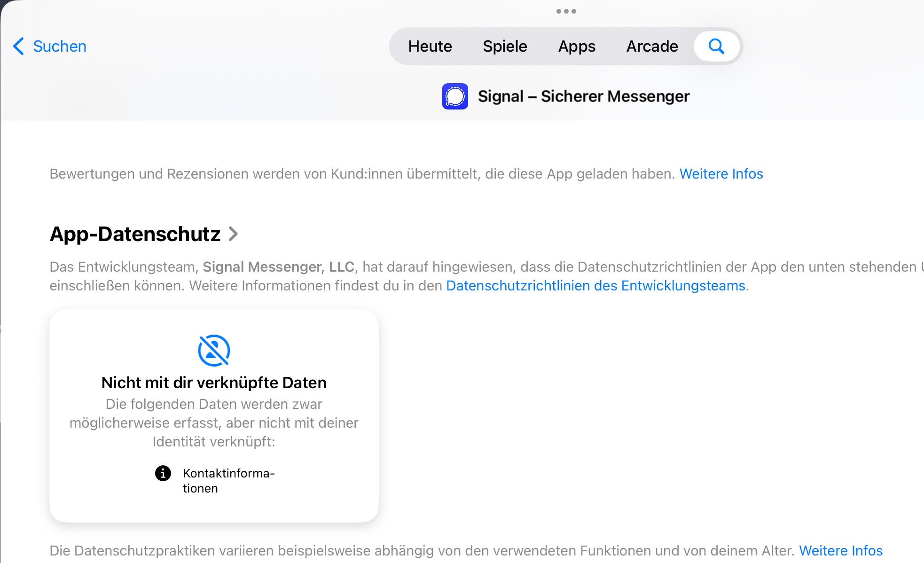Expand App-Datenschutz section via chevron

click(233, 234)
